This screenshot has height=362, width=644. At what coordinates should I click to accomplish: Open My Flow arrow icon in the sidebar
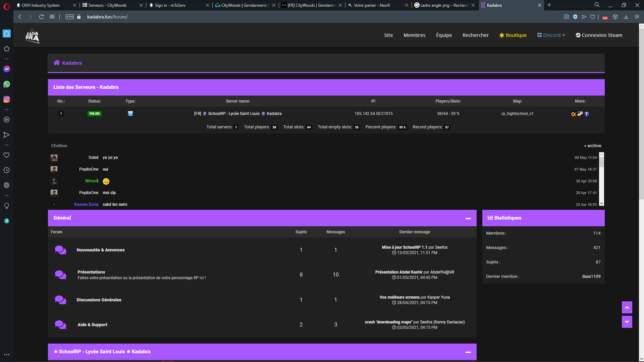pos(6,135)
